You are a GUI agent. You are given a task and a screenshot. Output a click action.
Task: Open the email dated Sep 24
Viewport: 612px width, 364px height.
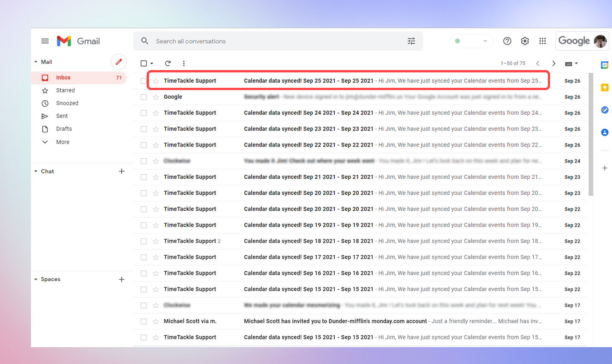click(360, 161)
